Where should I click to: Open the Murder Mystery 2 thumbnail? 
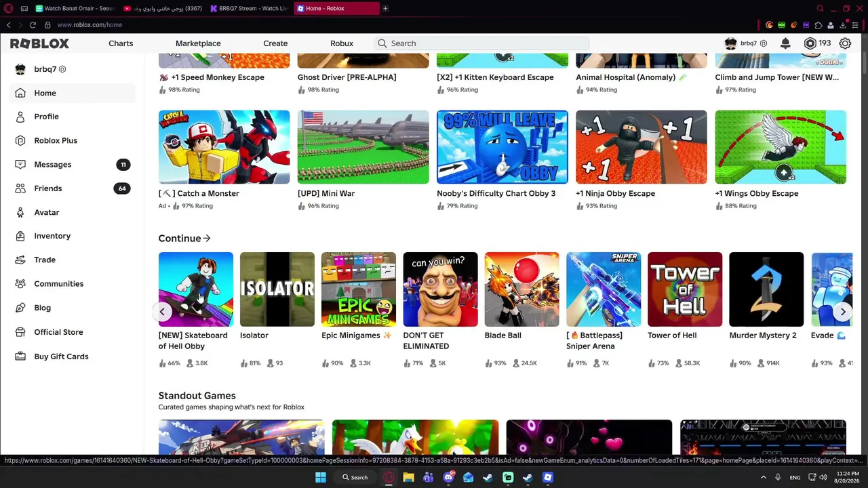coord(766,289)
